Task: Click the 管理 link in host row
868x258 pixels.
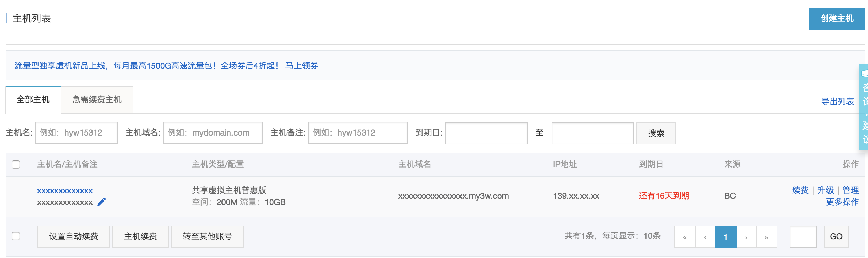Action: pos(850,190)
